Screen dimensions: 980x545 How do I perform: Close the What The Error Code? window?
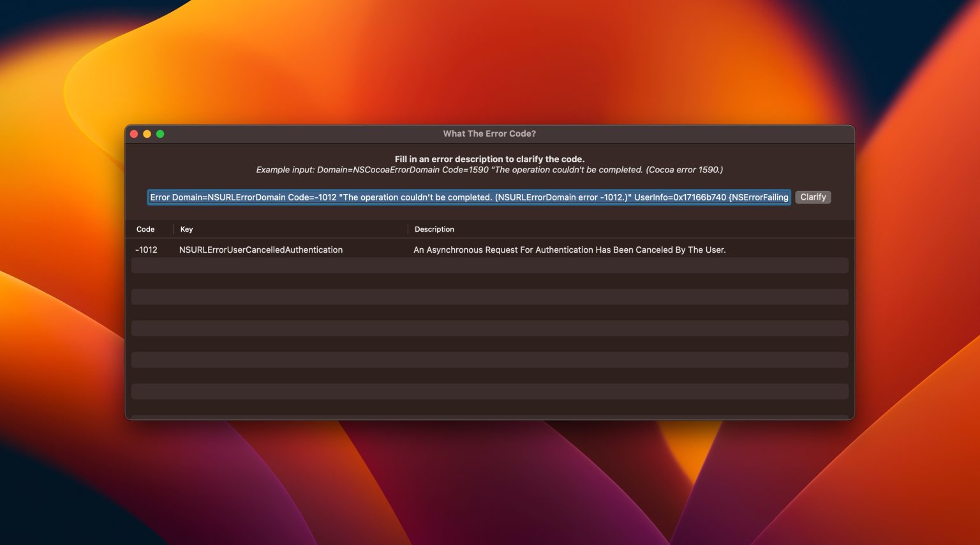coord(134,134)
